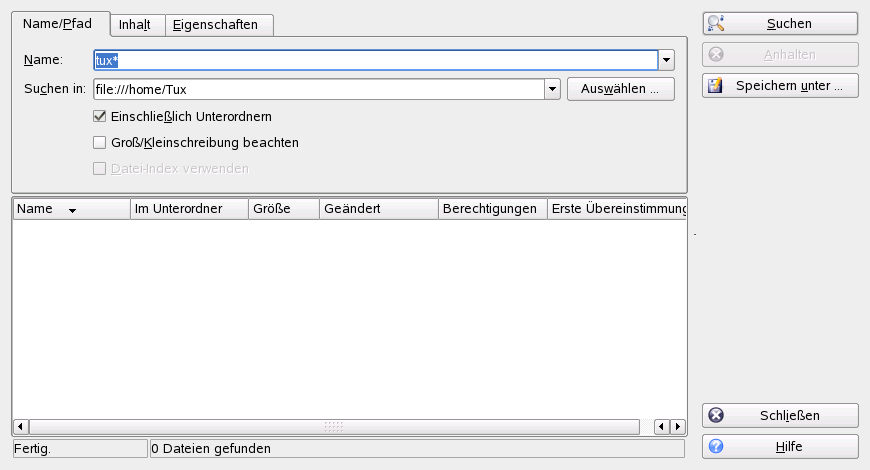Open the Eigenschaften tab

(219, 25)
